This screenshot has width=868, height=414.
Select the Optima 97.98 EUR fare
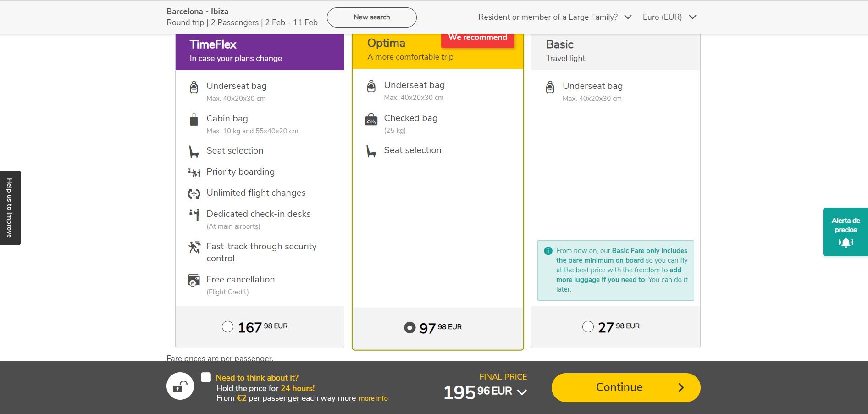point(409,328)
